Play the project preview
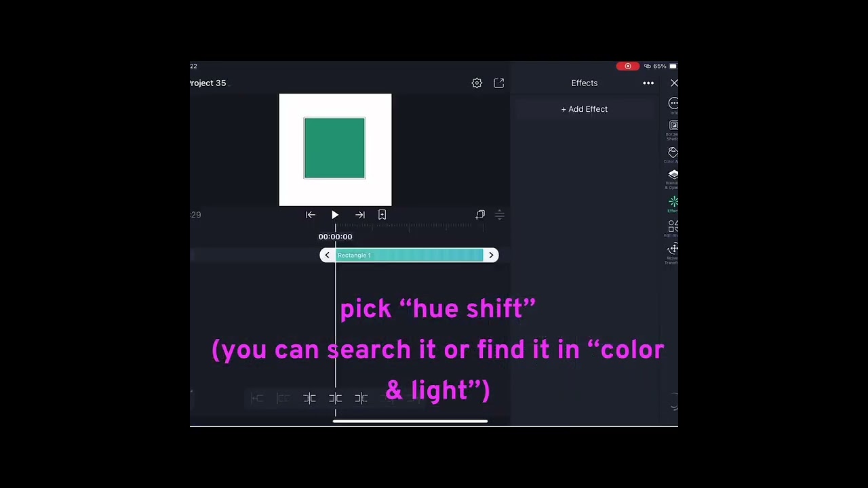The image size is (868, 488). (x=335, y=215)
